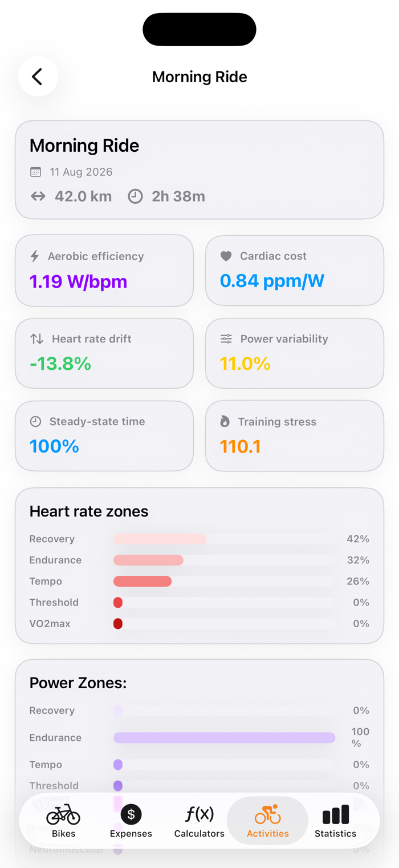
Task: Tap the Power variability sliders icon
Action: 226,339
